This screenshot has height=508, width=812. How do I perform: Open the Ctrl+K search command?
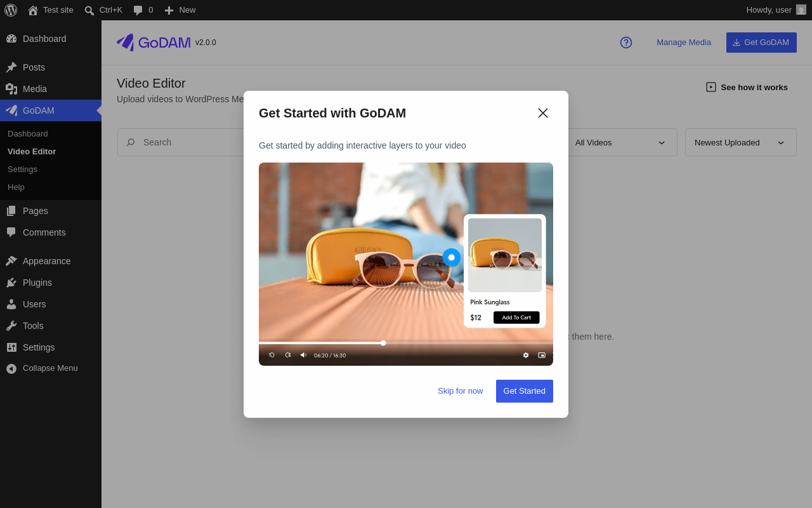[103, 10]
